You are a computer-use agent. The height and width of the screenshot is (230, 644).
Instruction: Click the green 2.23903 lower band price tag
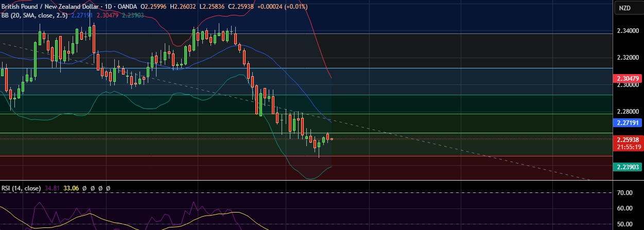628,167
